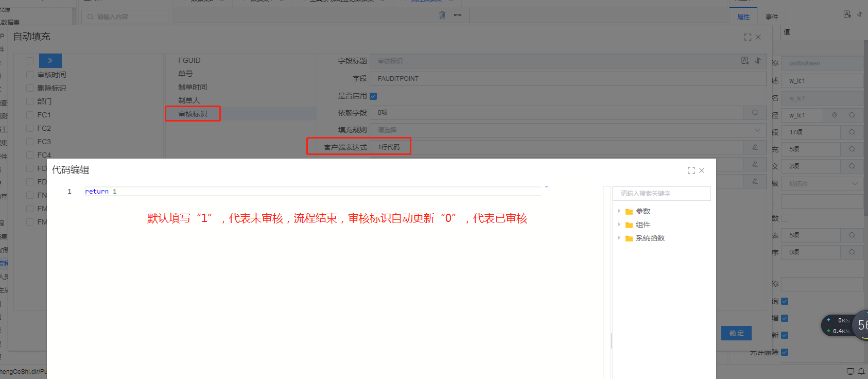Expand the 参数 folder
The image size is (868, 379).
coord(619,211)
